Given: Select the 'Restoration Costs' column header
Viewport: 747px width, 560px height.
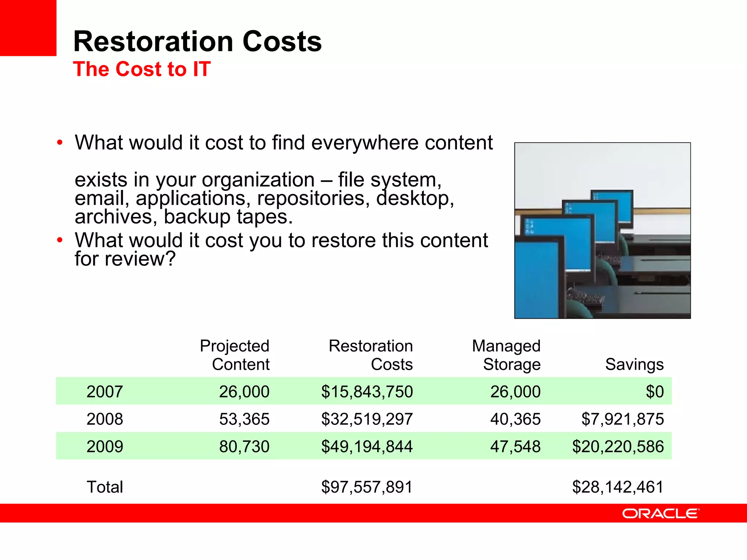Looking at the screenshot, I should pyautogui.click(x=371, y=355).
